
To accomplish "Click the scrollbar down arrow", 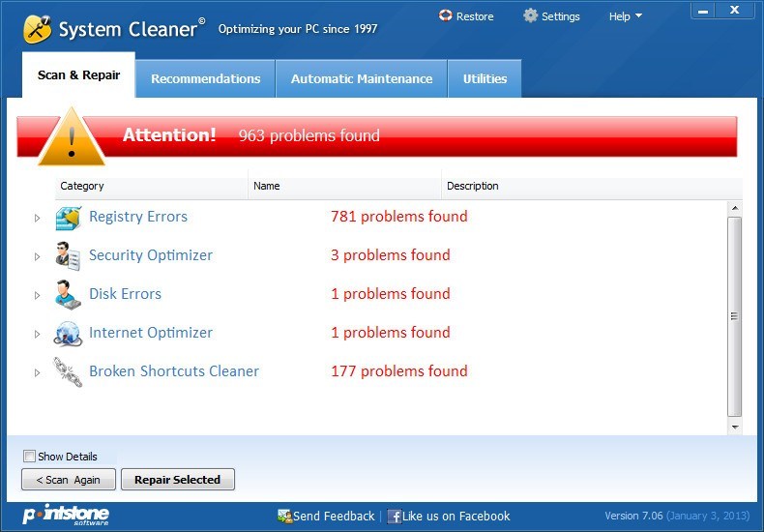I will pyautogui.click(x=735, y=428).
